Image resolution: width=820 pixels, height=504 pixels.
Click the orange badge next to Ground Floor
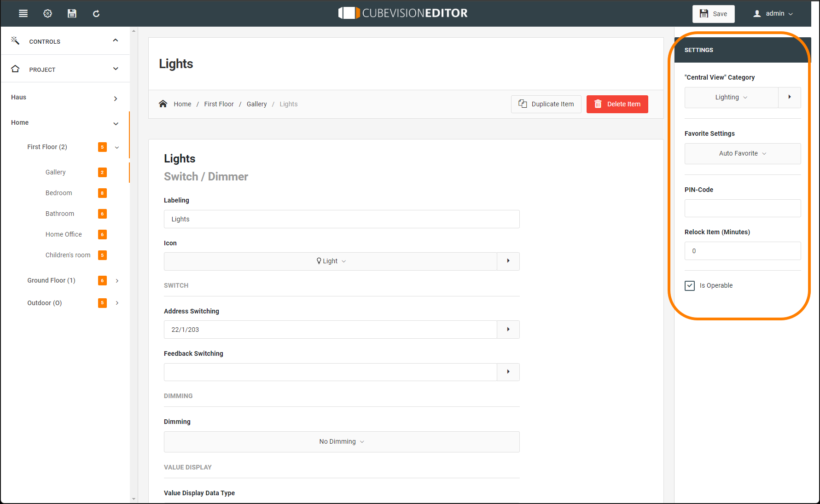[x=102, y=280]
